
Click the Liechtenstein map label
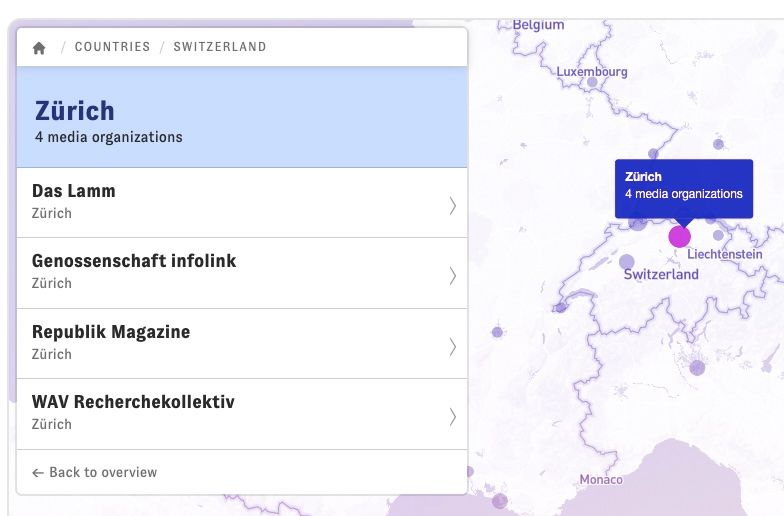click(x=724, y=254)
